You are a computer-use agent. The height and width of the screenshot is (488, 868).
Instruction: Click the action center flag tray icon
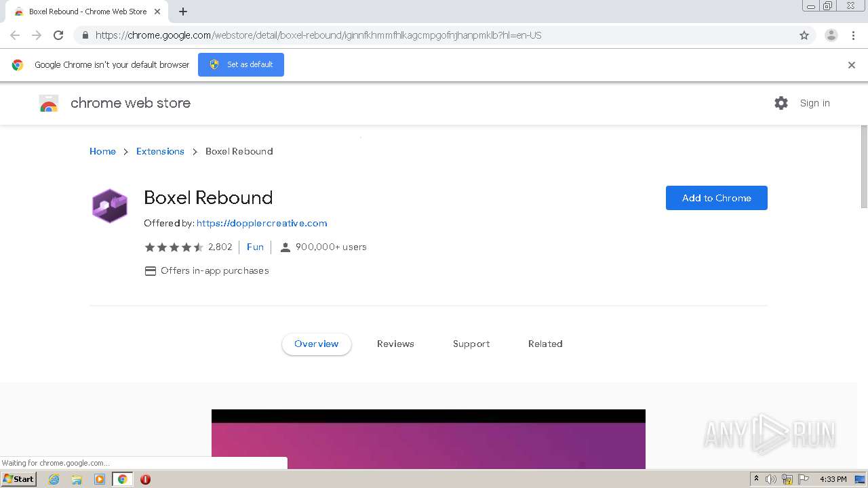click(x=804, y=479)
